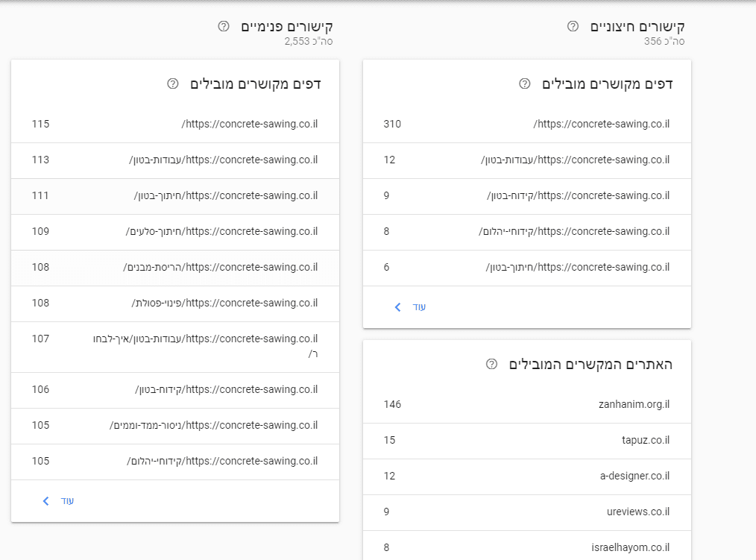This screenshot has width=756, height=560.
Task: Open help icon next to קישורים חיצוניים heading
Action: point(573,26)
